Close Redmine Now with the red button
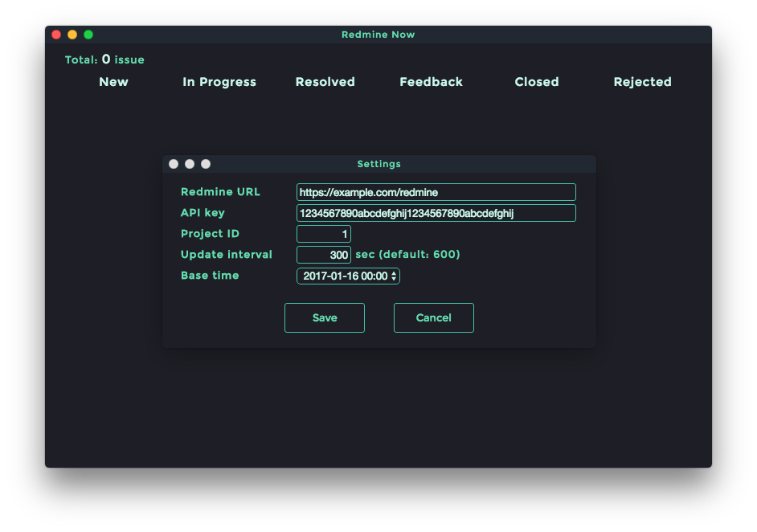Viewport: 757px width, 532px height. point(56,35)
